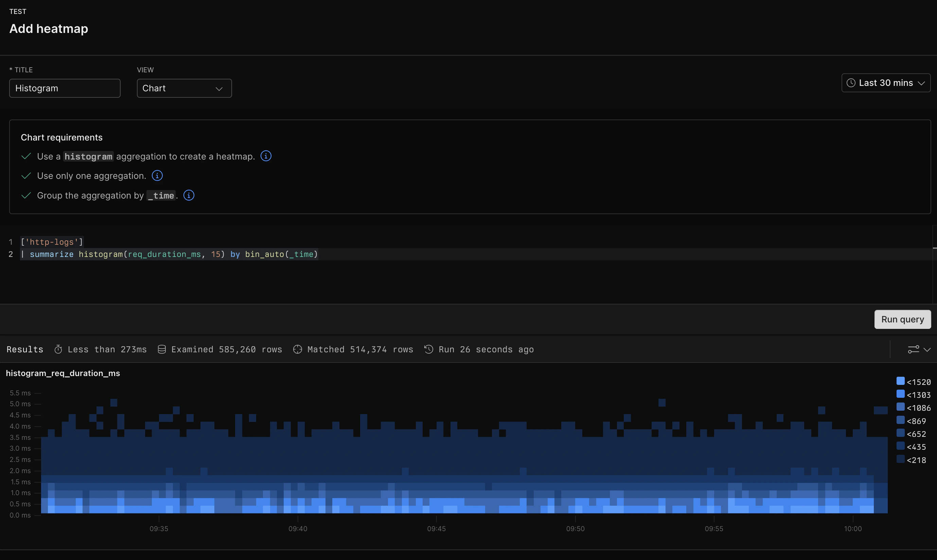This screenshot has height=560, width=937.
Task: Toggle the checkmark beside the _time grouping requirement
Action: tap(26, 195)
